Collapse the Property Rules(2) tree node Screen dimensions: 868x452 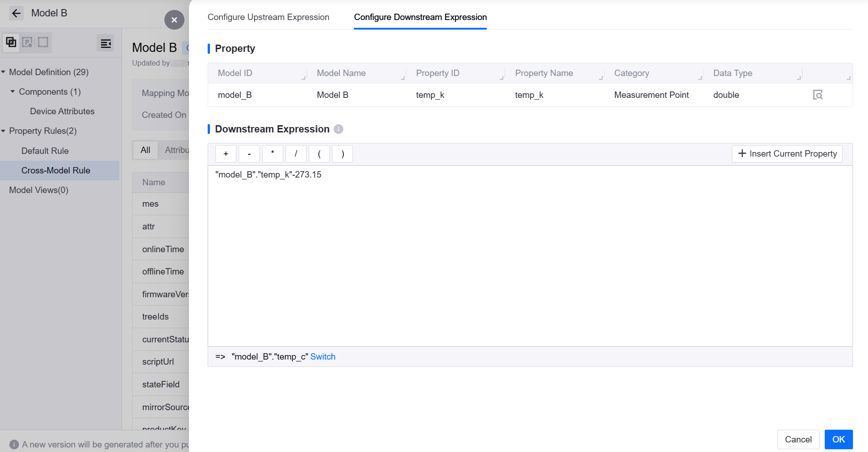[4, 131]
